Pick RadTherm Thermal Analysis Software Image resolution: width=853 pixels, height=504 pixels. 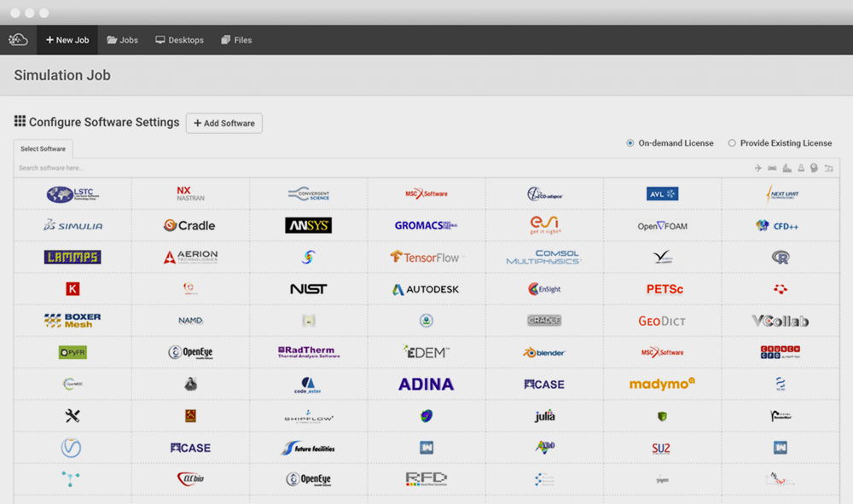tap(309, 352)
